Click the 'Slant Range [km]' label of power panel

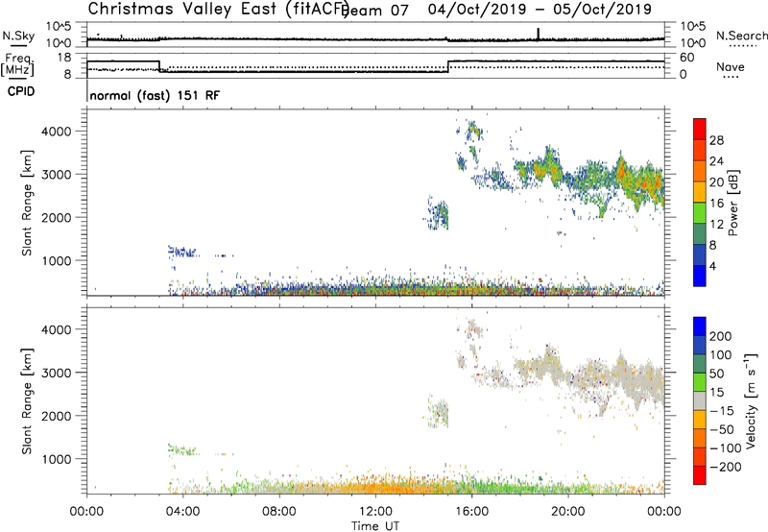[x=27, y=203]
